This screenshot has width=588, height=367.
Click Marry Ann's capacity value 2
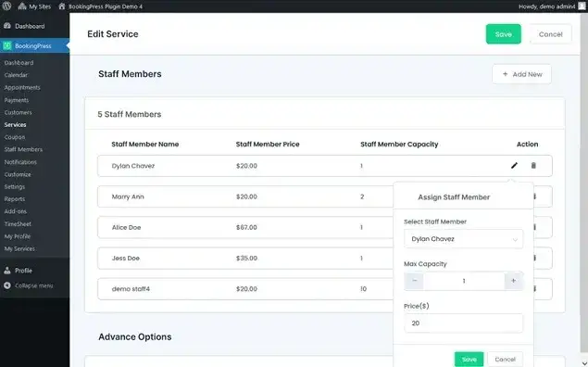[362, 196]
